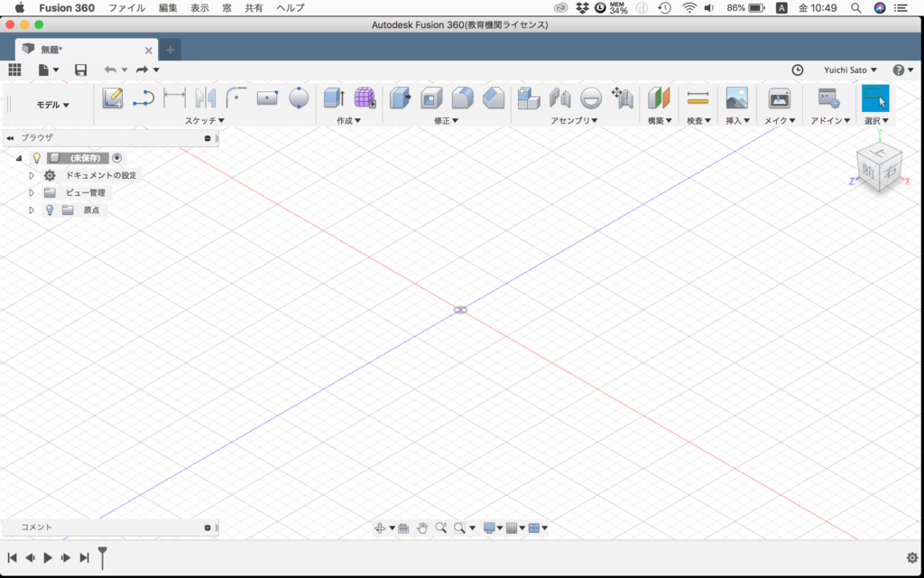The width and height of the screenshot is (924, 578).
Task: Click the As-built Joint icon
Action: point(591,98)
